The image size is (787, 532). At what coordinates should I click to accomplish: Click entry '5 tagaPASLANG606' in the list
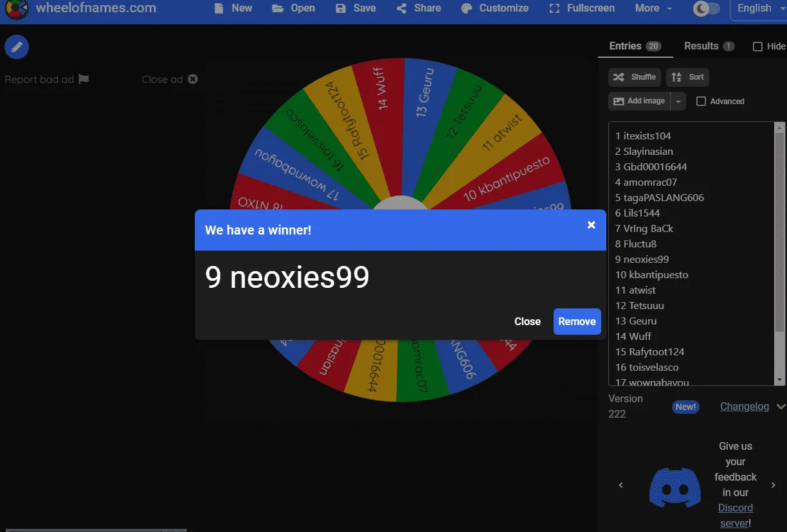click(660, 198)
